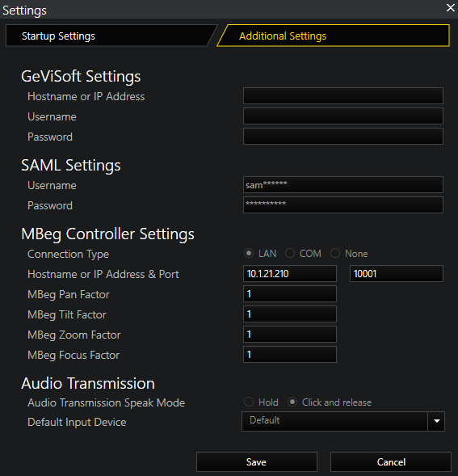
Task: Click the dropdown arrow of Default Input Device
Action: [437, 421]
